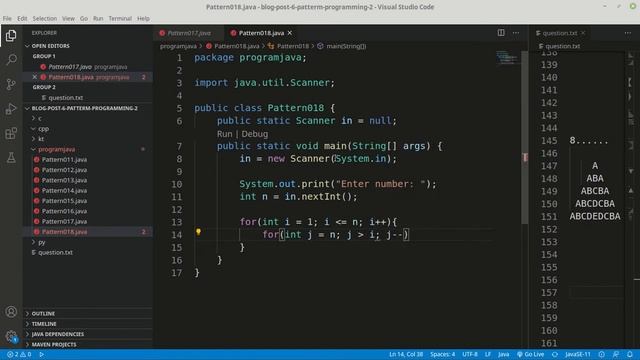The width and height of the screenshot is (640, 360).
Task: Close the Pattern018.java tab
Action: pyautogui.click(x=290, y=33)
